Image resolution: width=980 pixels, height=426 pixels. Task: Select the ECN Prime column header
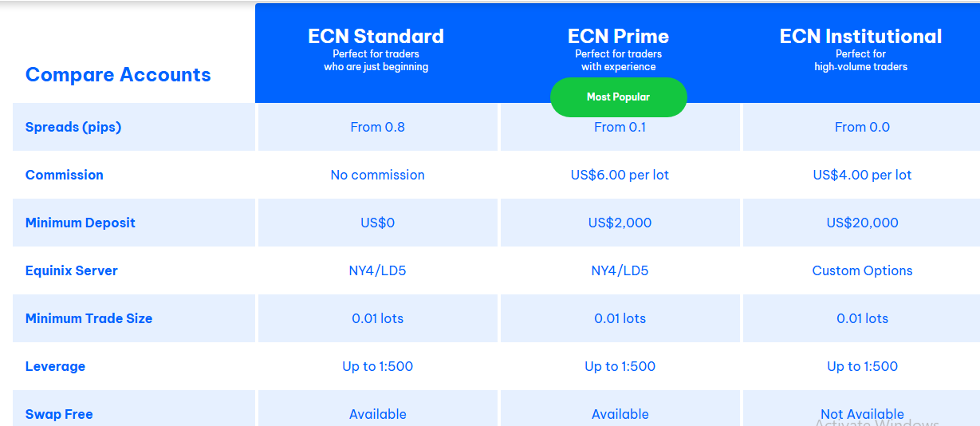coord(618,37)
